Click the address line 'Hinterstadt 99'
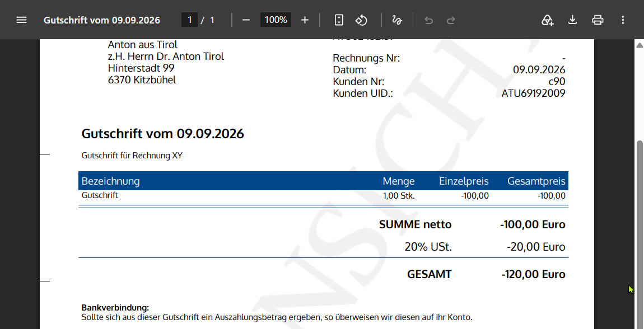 click(141, 68)
